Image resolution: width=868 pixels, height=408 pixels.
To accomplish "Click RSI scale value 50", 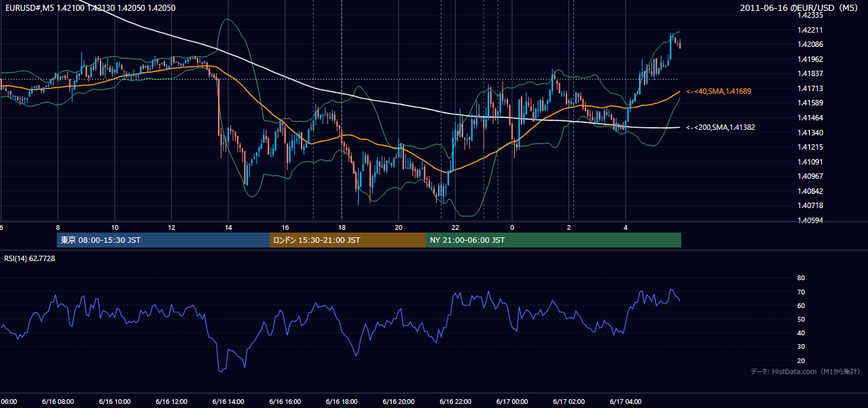I will [x=801, y=319].
